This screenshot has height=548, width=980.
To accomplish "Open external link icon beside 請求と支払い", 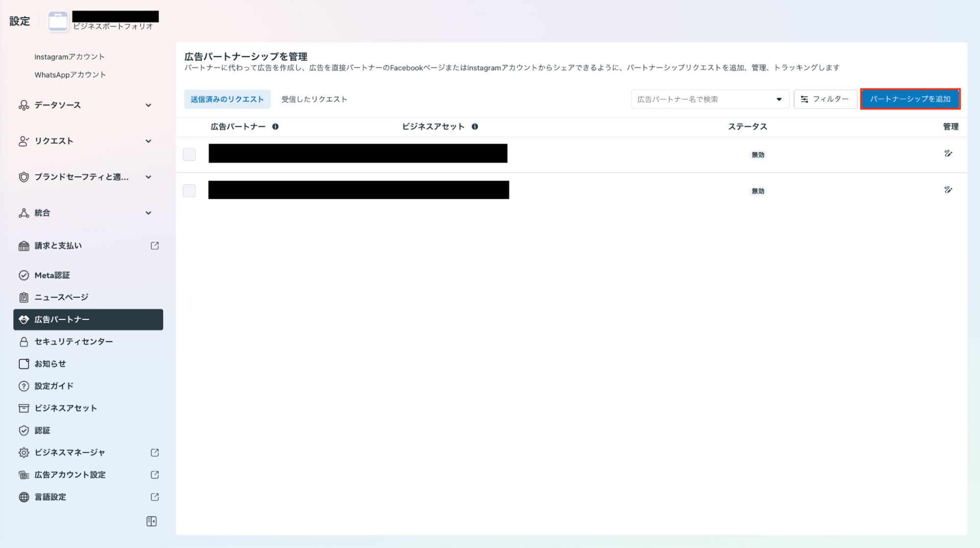I will (154, 246).
